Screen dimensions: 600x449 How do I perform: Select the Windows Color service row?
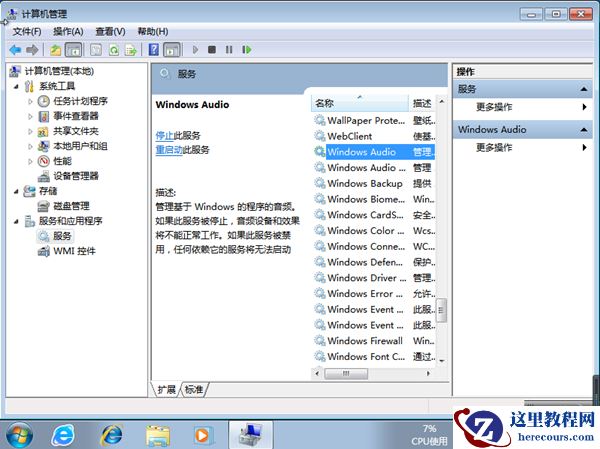tap(374, 230)
